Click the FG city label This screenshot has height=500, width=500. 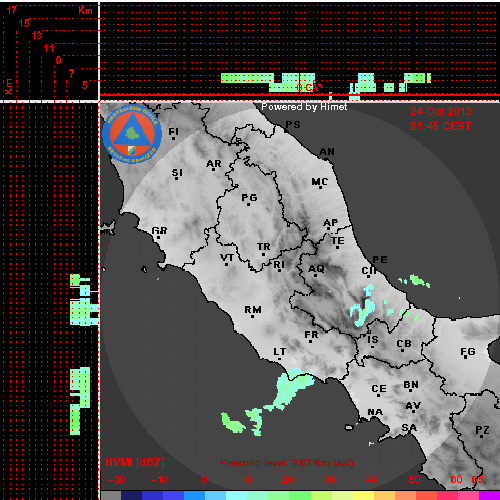click(468, 352)
